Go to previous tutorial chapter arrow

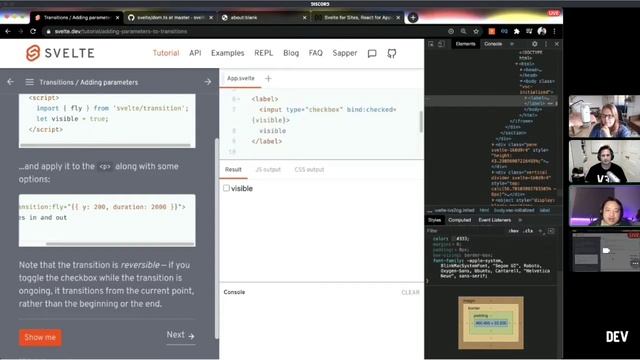(x=10, y=82)
